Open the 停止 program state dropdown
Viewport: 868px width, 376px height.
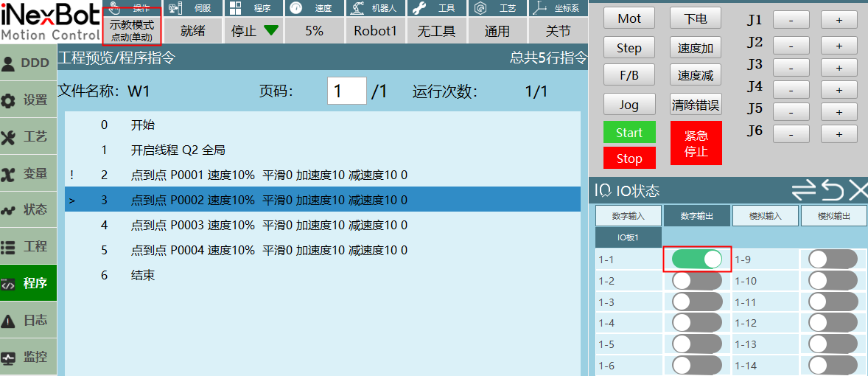coord(254,31)
